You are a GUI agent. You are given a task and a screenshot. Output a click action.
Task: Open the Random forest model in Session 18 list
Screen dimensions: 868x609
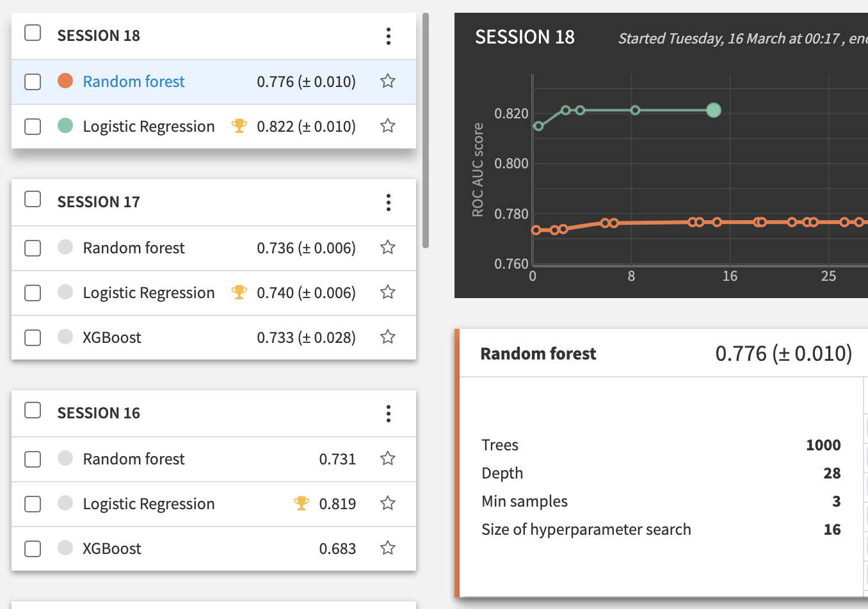coord(134,82)
